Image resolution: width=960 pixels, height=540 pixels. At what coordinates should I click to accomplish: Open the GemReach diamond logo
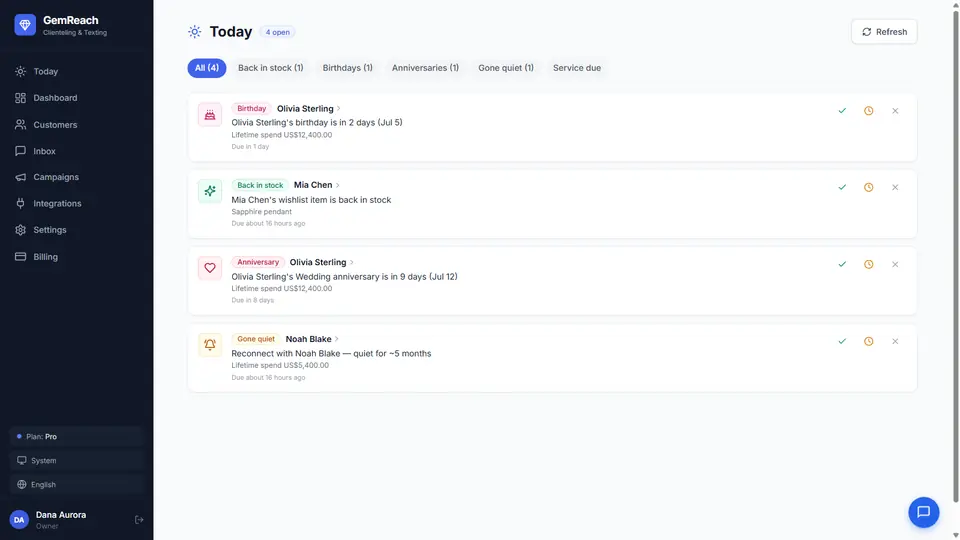25,25
